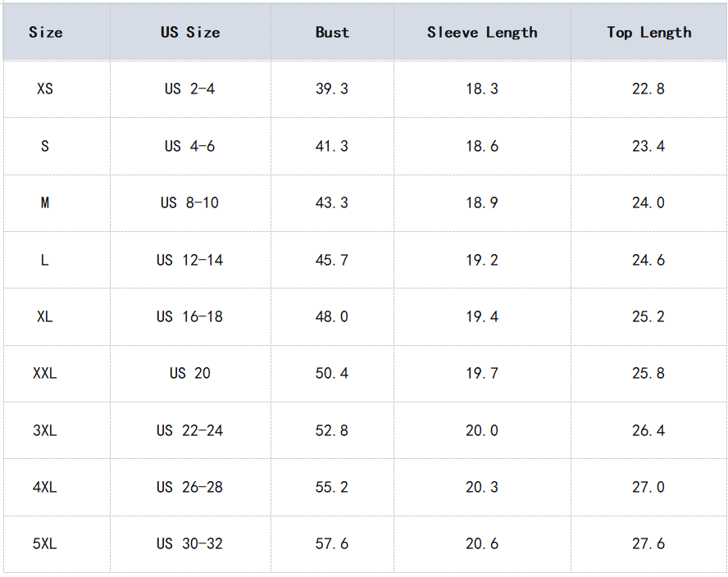
Task: Click top length value 26.4
Action: (648, 430)
